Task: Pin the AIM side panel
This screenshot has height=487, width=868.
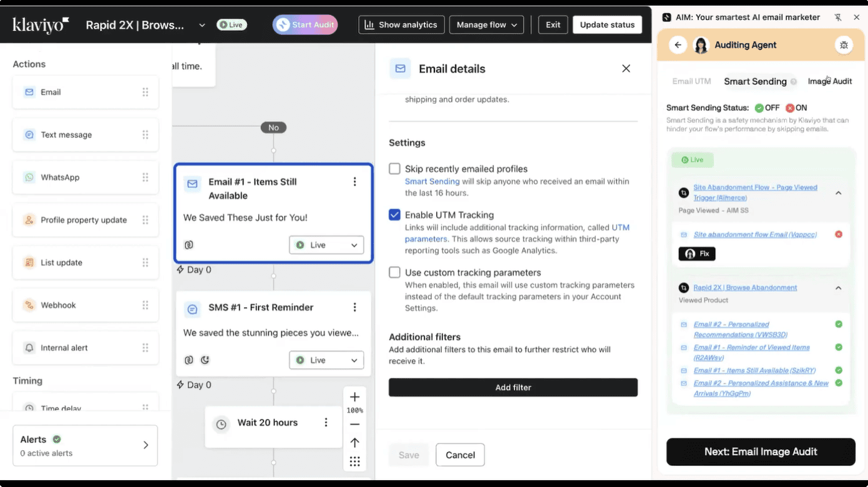Action: point(837,17)
